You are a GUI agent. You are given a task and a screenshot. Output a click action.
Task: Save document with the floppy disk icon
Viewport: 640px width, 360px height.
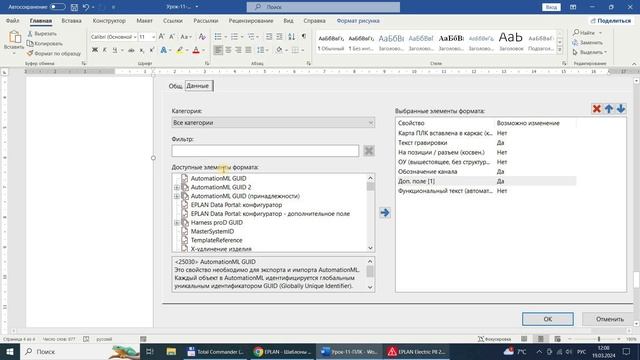[74, 7]
